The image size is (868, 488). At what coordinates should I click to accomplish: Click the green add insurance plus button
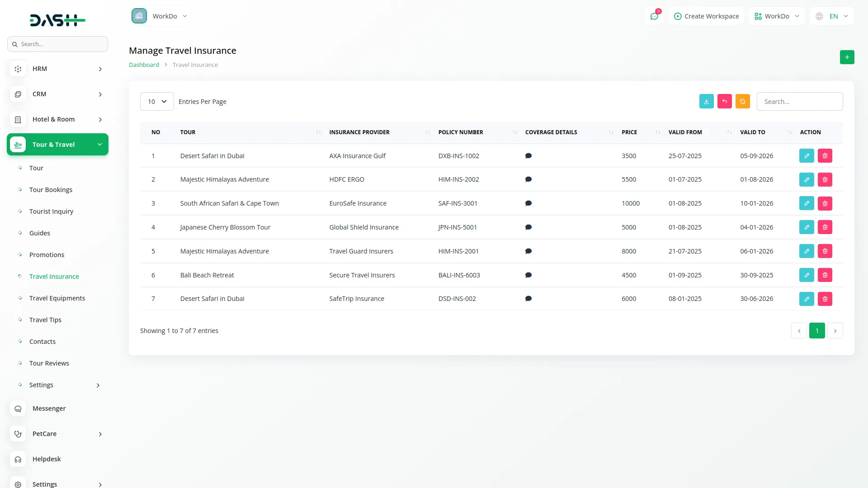click(847, 57)
